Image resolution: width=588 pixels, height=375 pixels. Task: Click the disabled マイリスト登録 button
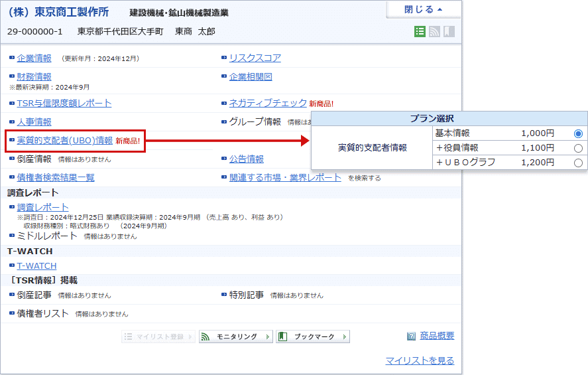pyautogui.click(x=158, y=337)
